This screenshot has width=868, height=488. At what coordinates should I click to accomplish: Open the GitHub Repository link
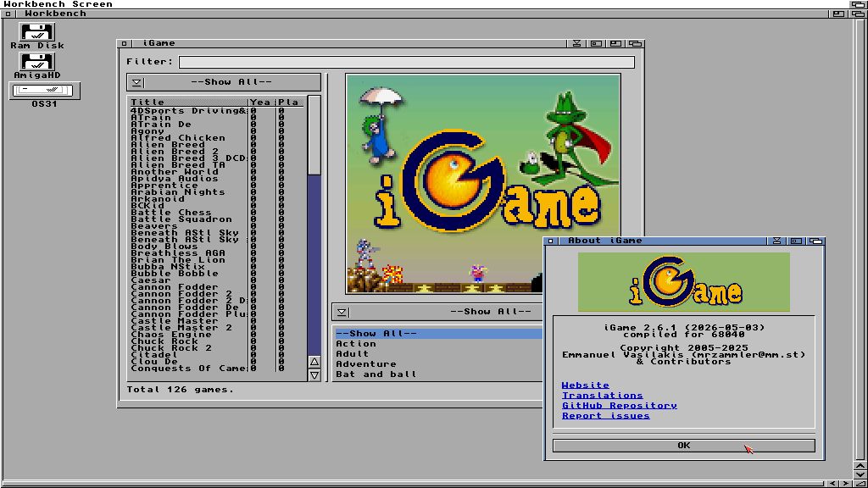pos(620,406)
